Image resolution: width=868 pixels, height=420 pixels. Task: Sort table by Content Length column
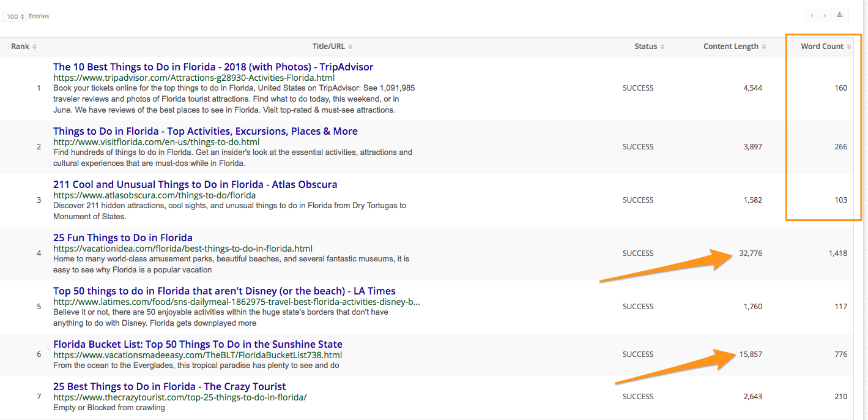point(763,47)
